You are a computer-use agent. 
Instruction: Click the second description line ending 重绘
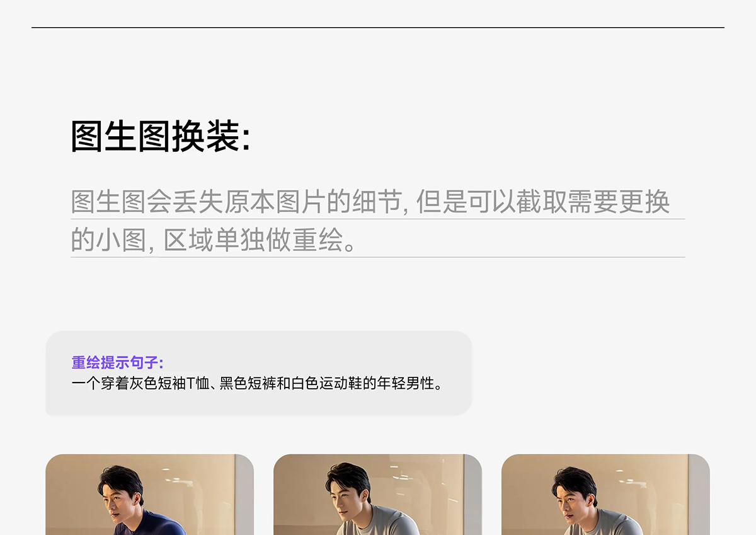coord(214,239)
